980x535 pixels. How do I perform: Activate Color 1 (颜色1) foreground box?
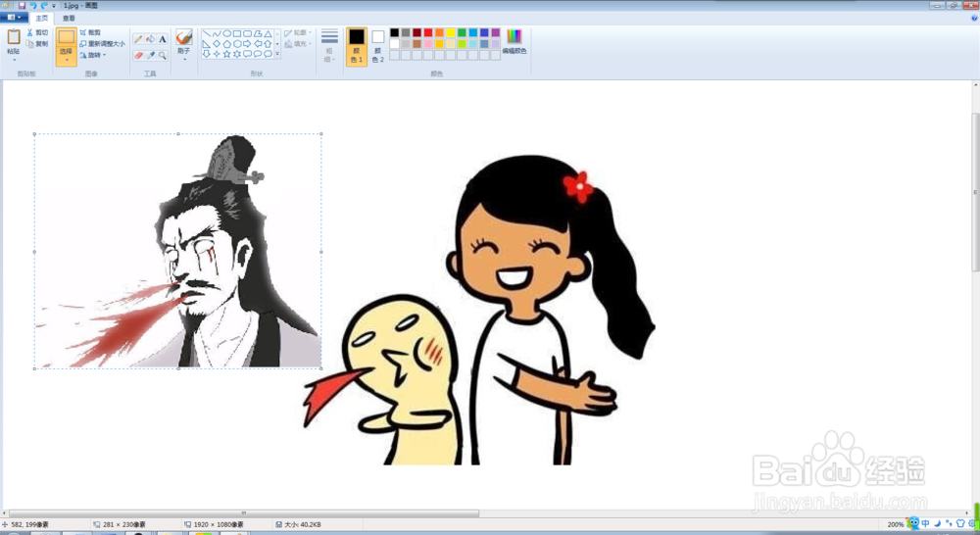pos(357,46)
